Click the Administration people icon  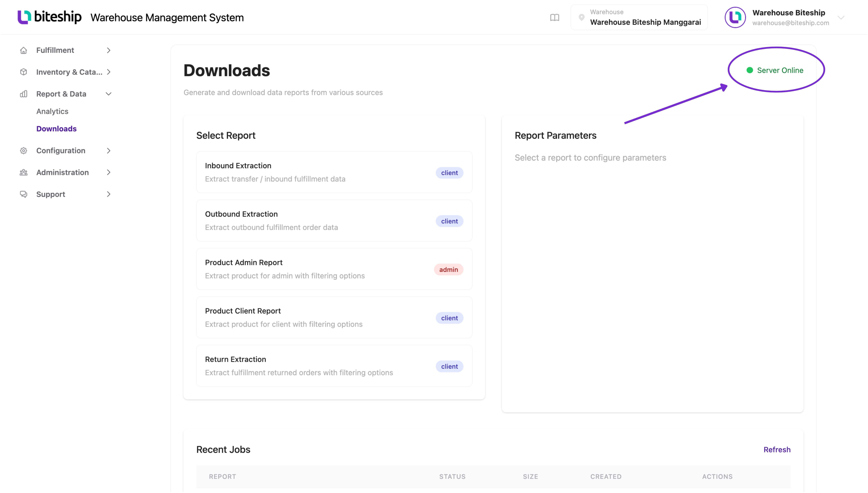[23, 172]
